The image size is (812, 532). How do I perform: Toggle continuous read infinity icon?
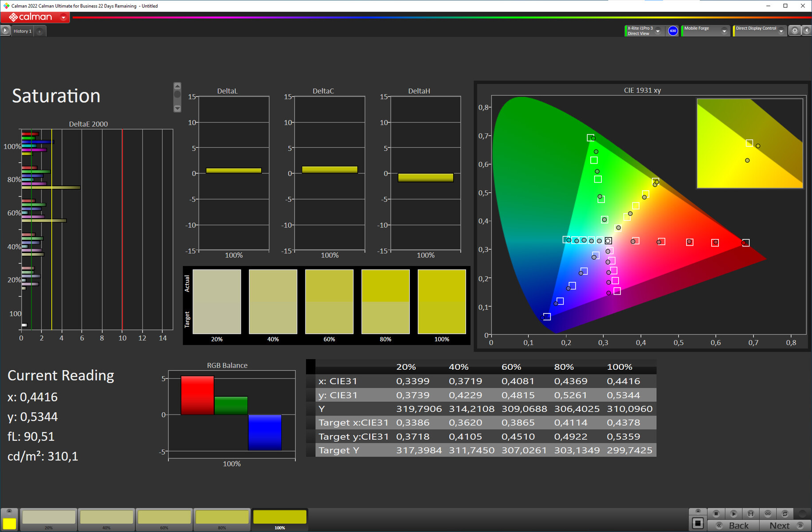tap(768, 513)
